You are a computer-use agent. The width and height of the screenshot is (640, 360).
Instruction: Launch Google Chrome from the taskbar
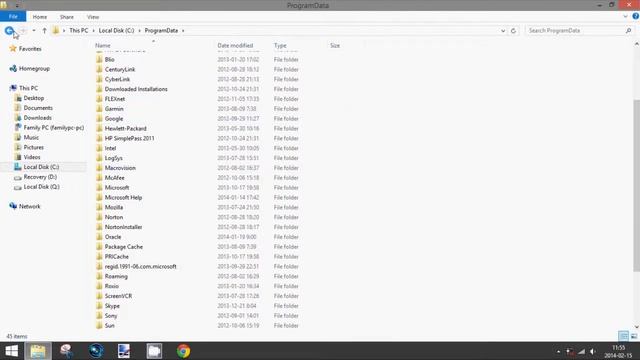183,351
